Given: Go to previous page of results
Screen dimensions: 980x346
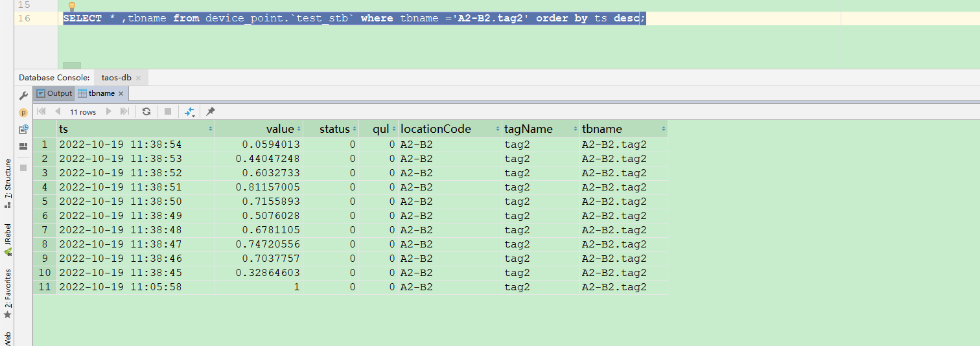Looking at the screenshot, I should pyautogui.click(x=58, y=111).
